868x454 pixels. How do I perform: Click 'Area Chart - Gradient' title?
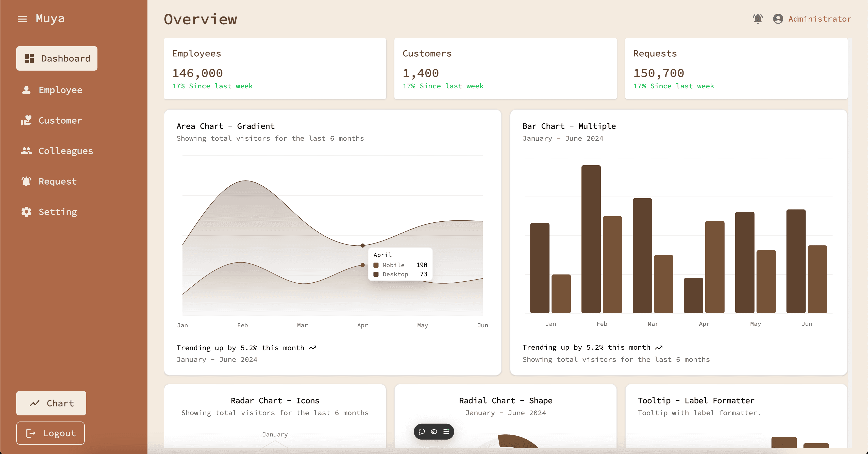(x=225, y=126)
